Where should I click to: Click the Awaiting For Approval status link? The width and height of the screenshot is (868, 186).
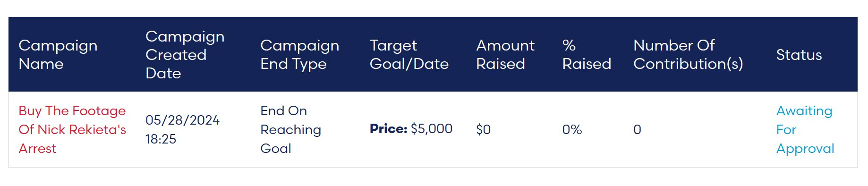(805, 129)
